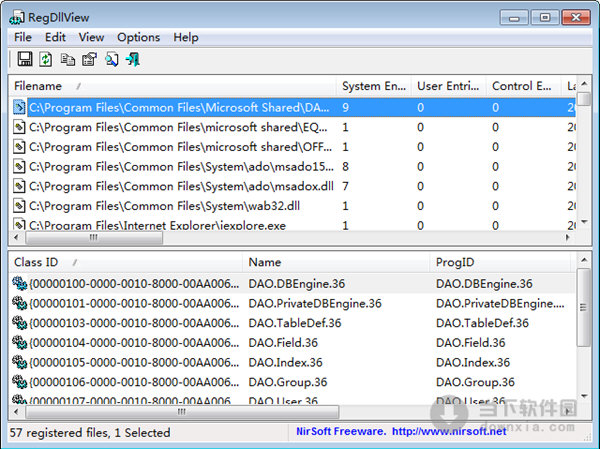The width and height of the screenshot is (600, 449).
Task: Click the gear icon of the DAO.Field.36 row
Action: coord(19,343)
